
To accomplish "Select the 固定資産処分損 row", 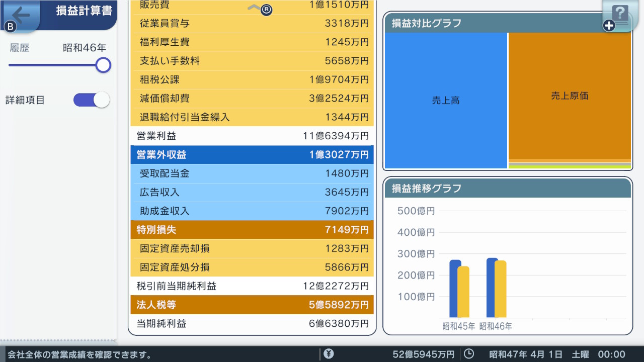I will (252, 267).
